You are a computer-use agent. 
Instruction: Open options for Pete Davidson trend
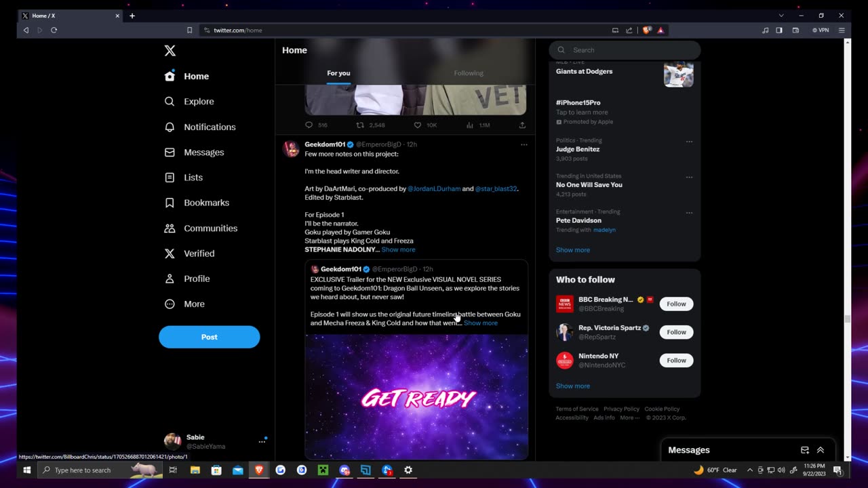[689, 213]
